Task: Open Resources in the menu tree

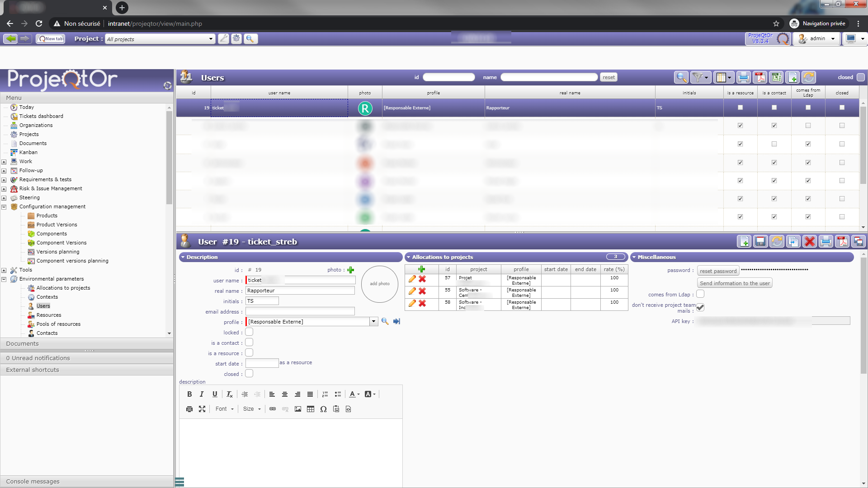Action: 49,315
